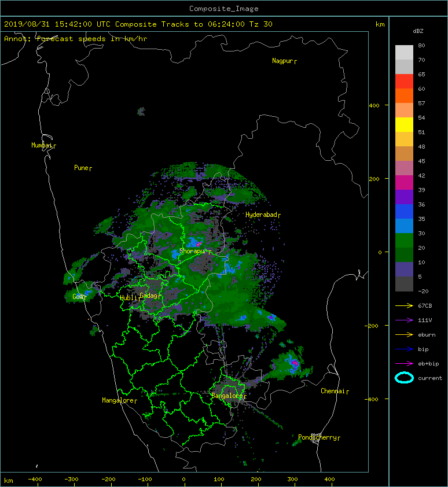
Task: Click the 'Annot: forecast speeds in km/hr' label
Action: [x=76, y=39]
